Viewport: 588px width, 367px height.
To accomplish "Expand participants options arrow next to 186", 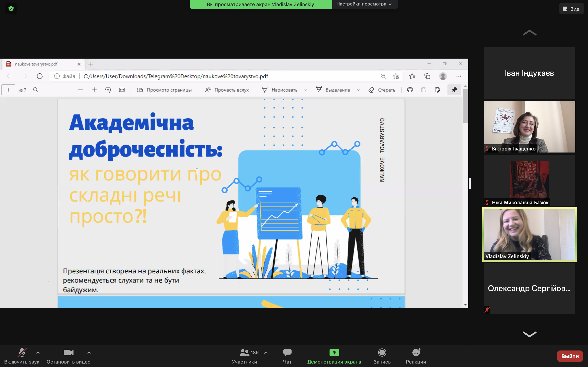I will click(266, 353).
